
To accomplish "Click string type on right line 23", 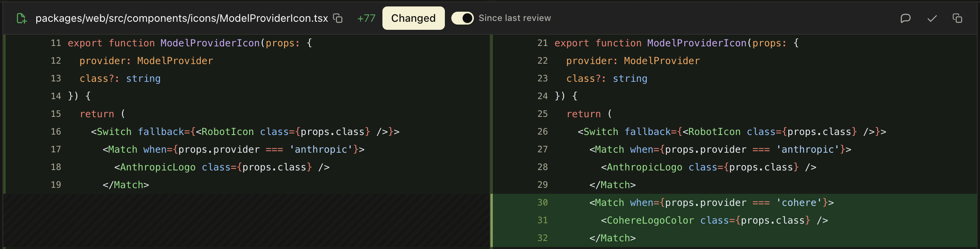I will [x=630, y=79].
